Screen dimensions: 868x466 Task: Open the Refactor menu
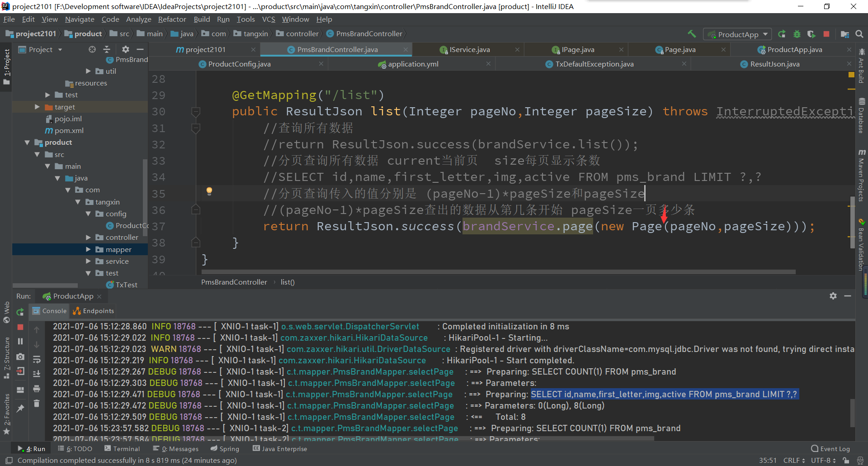click(172, 19)
